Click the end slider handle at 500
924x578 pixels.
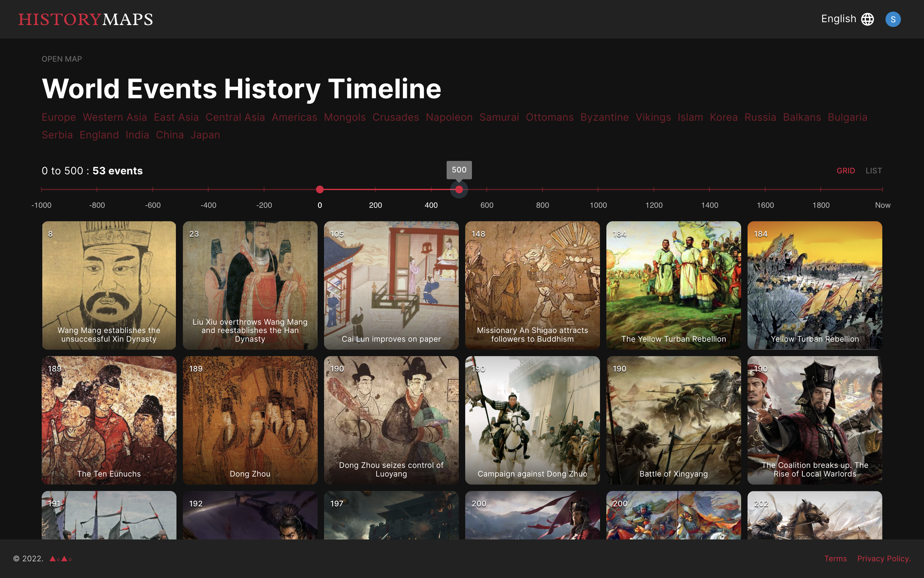coord(459,189)
